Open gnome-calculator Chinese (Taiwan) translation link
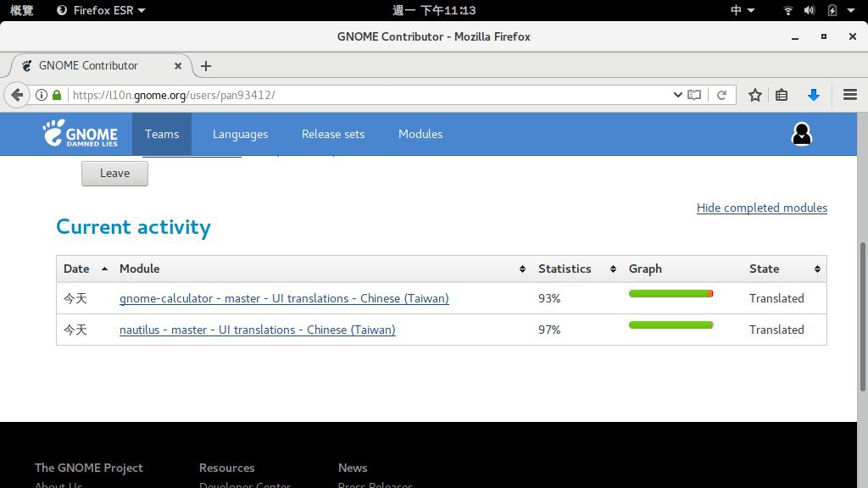The width and height of the screenshot is (868, 488). [x=284, y=299]
